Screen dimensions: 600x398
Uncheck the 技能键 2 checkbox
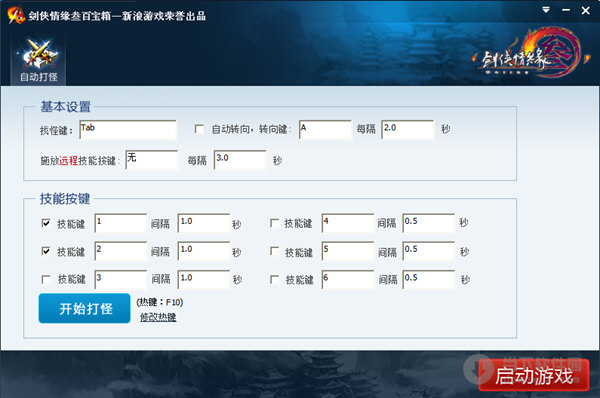point(46,251)
